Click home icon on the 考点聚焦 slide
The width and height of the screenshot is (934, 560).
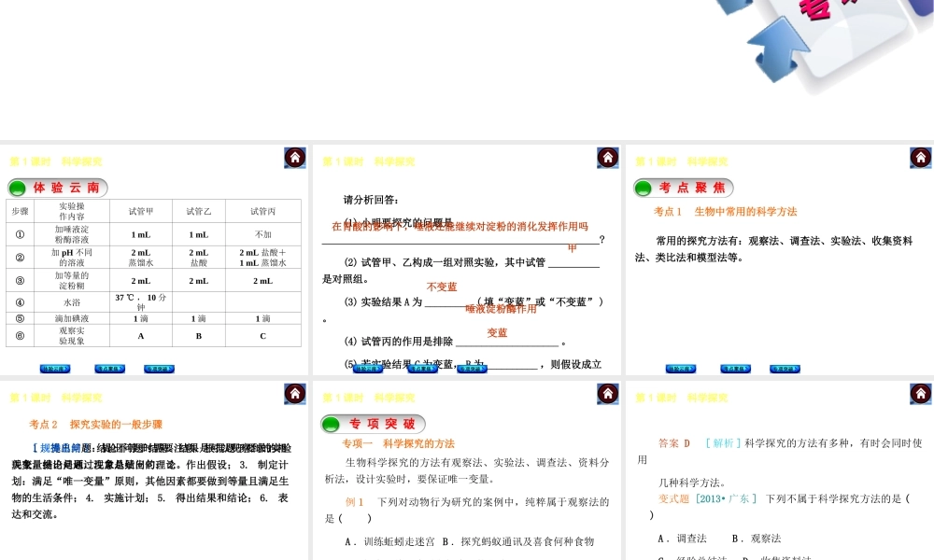tap(920, 158)
